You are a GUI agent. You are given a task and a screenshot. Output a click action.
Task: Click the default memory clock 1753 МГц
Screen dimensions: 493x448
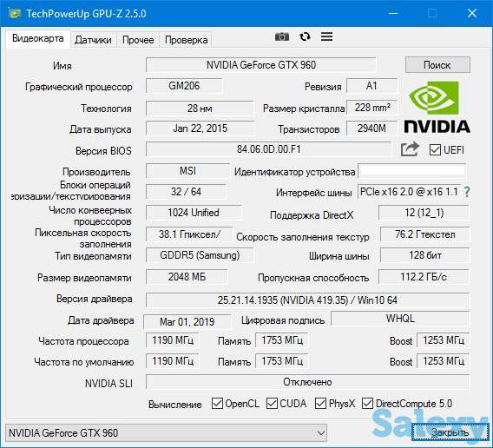click(282, 361)
